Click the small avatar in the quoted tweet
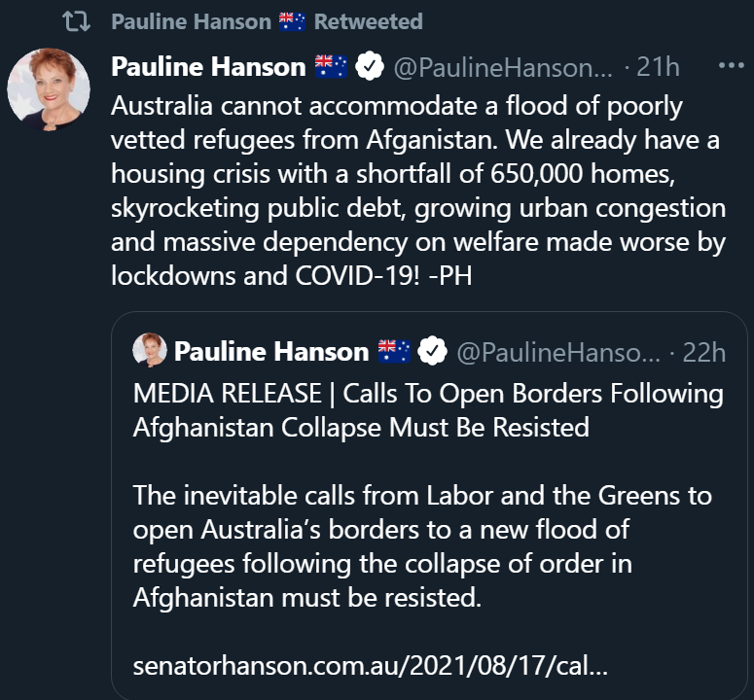Viewport: 754px width, 700px height. tap(154, 351)
